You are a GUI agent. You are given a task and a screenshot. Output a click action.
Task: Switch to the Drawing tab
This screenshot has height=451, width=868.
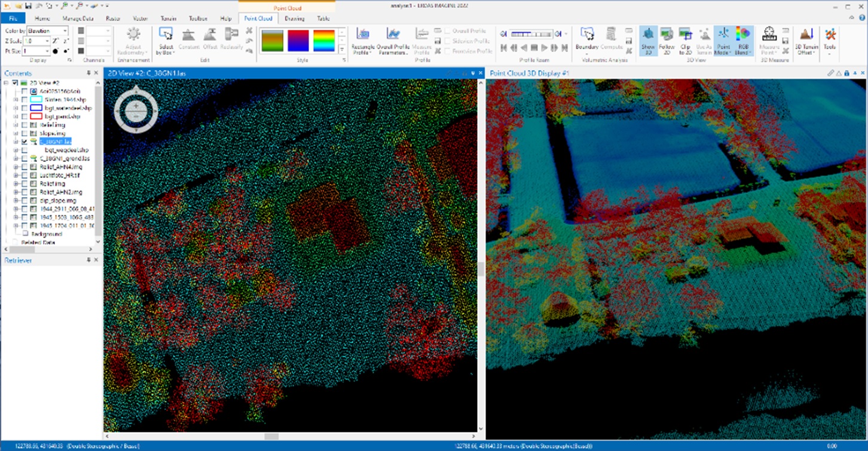coord(294,19)
